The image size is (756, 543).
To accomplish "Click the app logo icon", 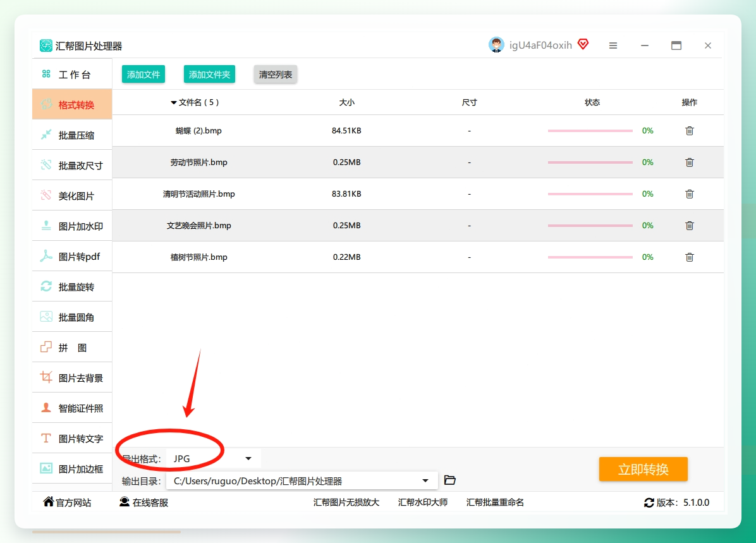I will [x=46, y=46].
